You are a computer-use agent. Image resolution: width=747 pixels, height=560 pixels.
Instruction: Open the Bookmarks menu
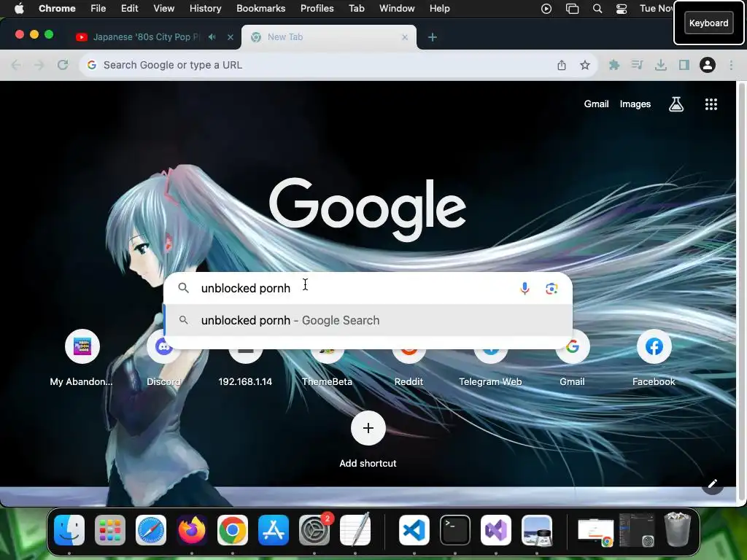point(260,8)
